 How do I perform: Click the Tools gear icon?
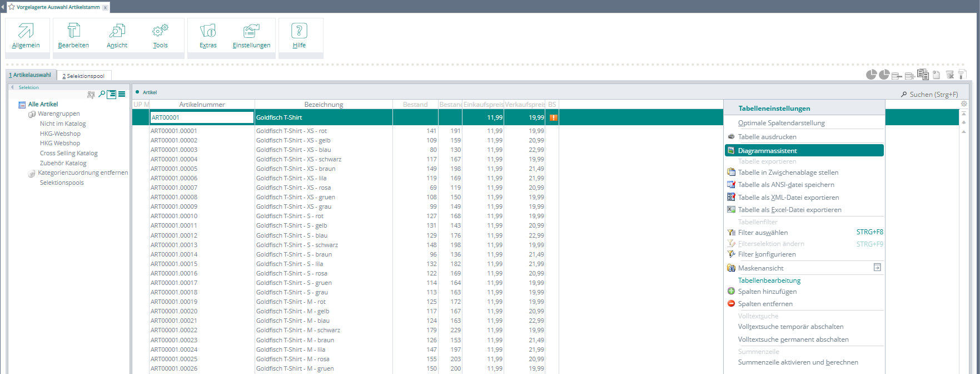(160, 31)
